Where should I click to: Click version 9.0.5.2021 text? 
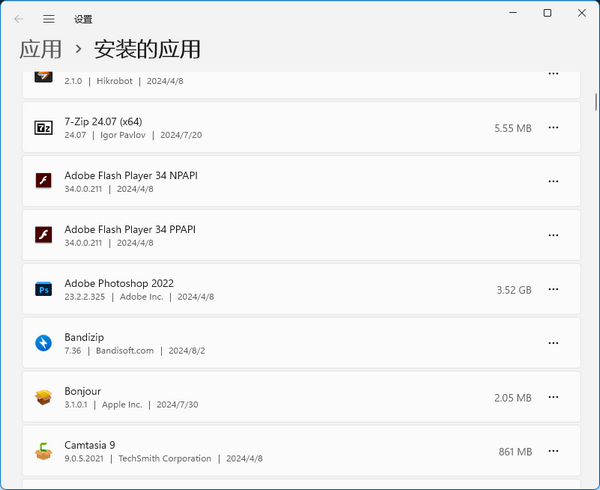click(84, 459)
